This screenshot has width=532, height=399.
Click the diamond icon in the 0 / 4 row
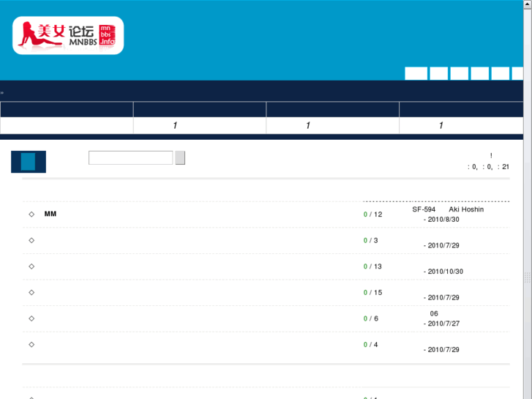tap(31, 344)
